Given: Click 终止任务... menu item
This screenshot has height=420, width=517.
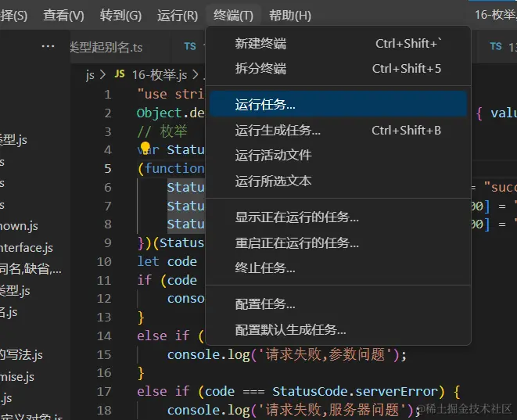Looking at the screenshot, I should click(338, 268).
